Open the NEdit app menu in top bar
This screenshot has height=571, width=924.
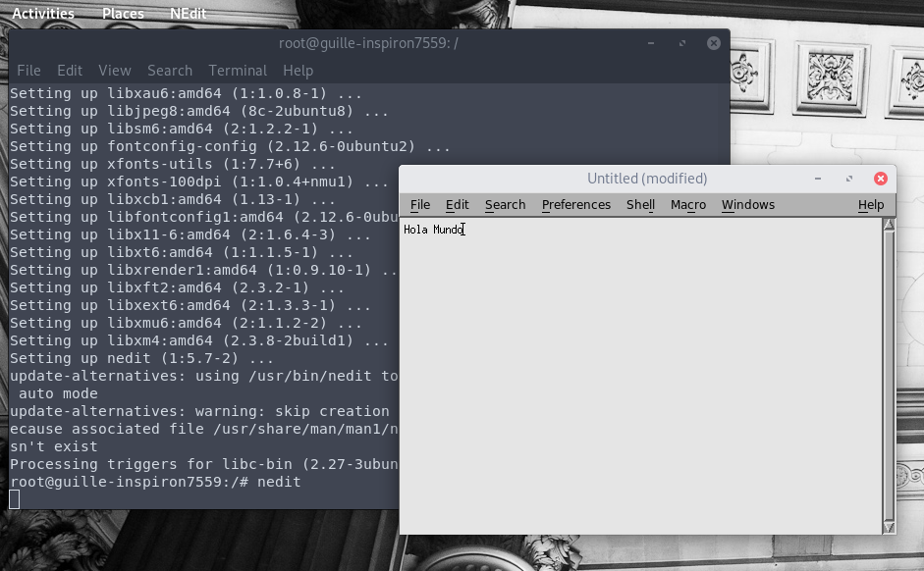(x=188, y=14)
